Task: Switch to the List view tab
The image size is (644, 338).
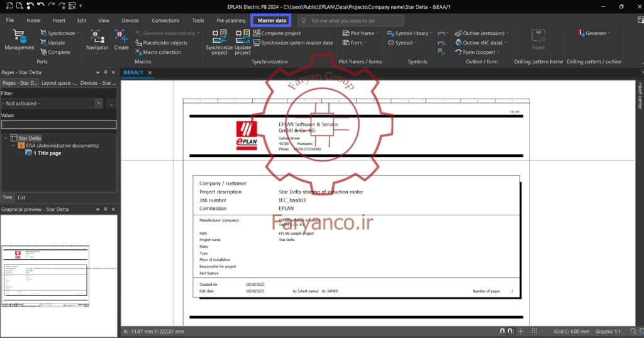Action: click(21, 197)
